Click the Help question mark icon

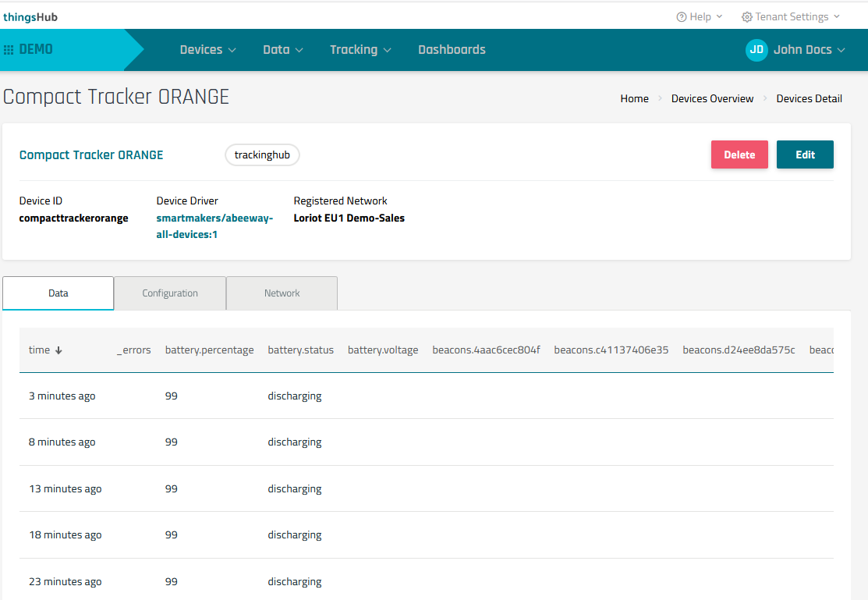[682, 17]
